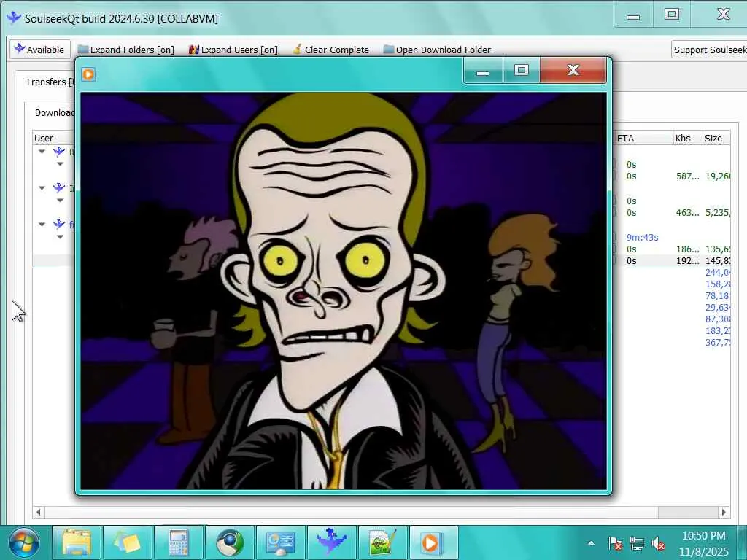Open the Control Panel taskbar icon
Screen dimensions: 747x560
tap(281, 542)
